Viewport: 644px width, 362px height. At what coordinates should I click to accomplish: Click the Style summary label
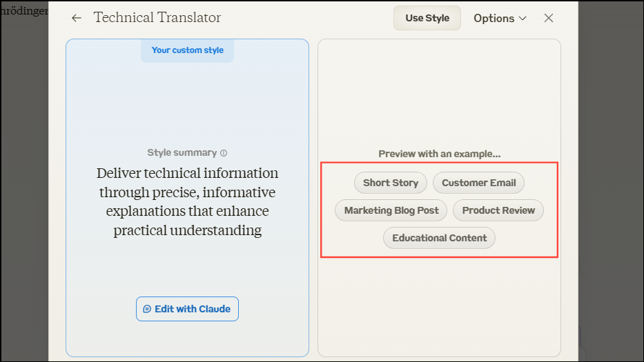click(182, 152)
